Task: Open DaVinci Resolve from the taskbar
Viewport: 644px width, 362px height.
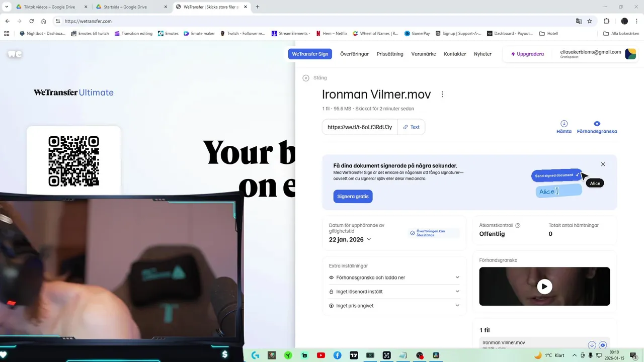Action: point(436,355)
